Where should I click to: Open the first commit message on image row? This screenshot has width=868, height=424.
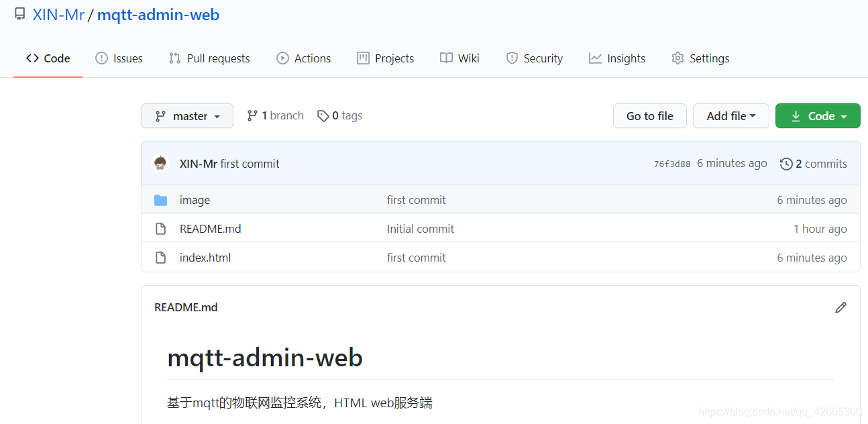click(417, 200)
